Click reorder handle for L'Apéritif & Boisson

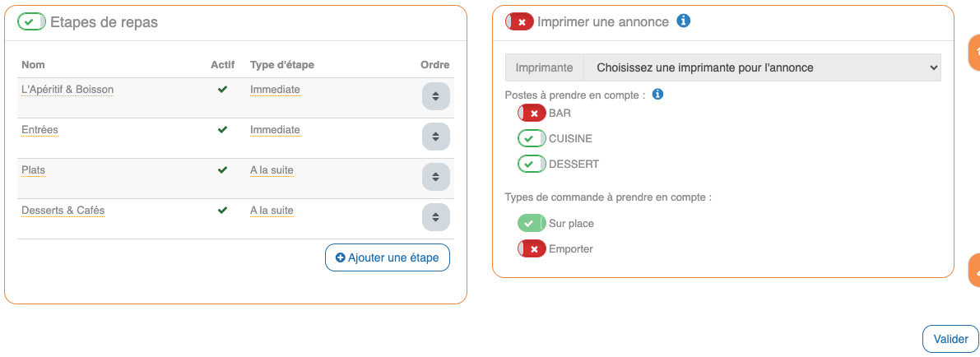[x=436, y=96]
